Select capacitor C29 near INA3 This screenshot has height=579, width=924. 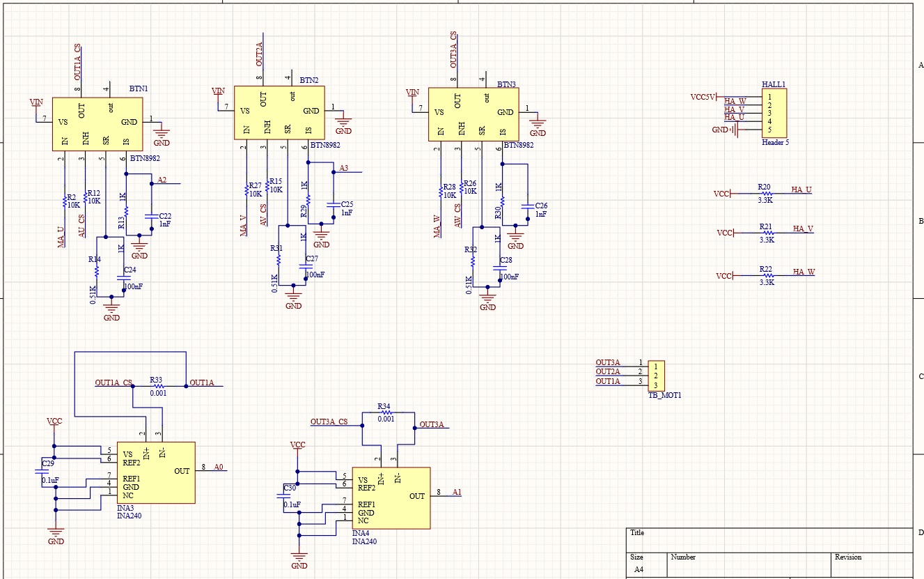pyautogui.click(x=38, y=472)
